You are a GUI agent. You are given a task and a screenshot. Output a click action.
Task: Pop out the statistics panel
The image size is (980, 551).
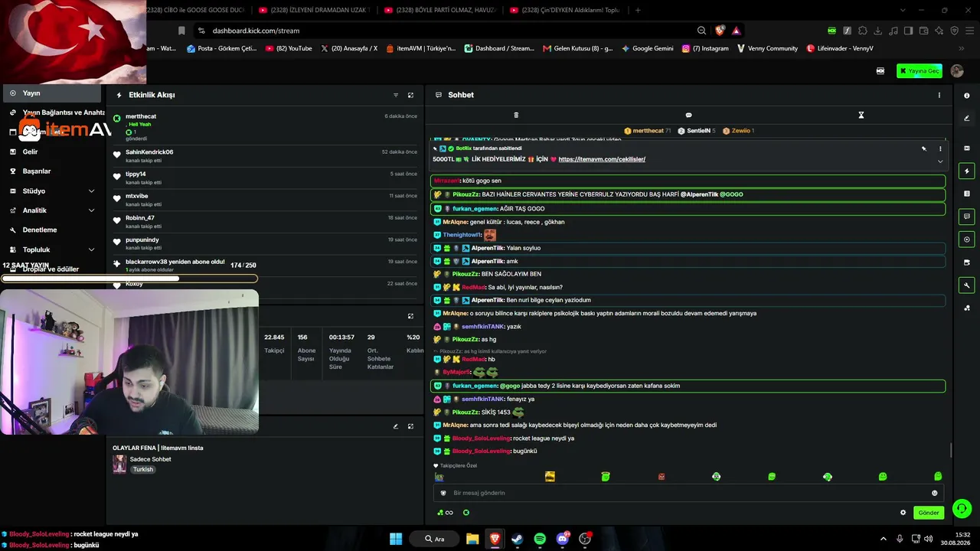coord(410,316)
